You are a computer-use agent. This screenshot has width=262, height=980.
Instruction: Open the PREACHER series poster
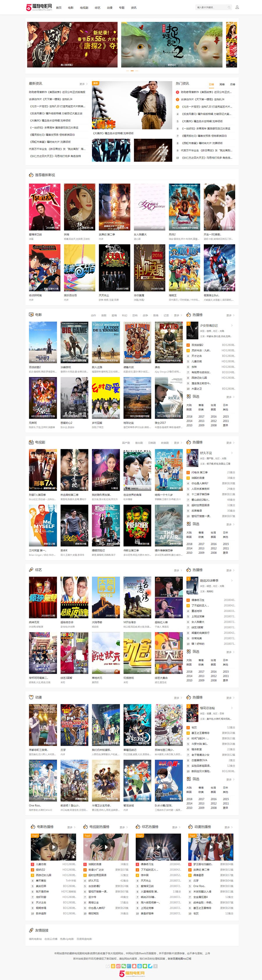(x=137, y=525)
